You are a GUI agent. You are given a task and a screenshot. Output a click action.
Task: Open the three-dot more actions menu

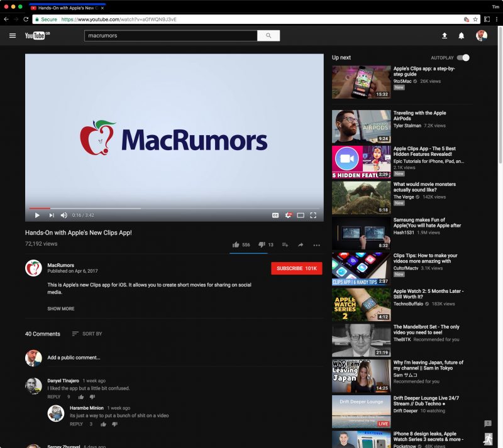(x=317, y=245)
